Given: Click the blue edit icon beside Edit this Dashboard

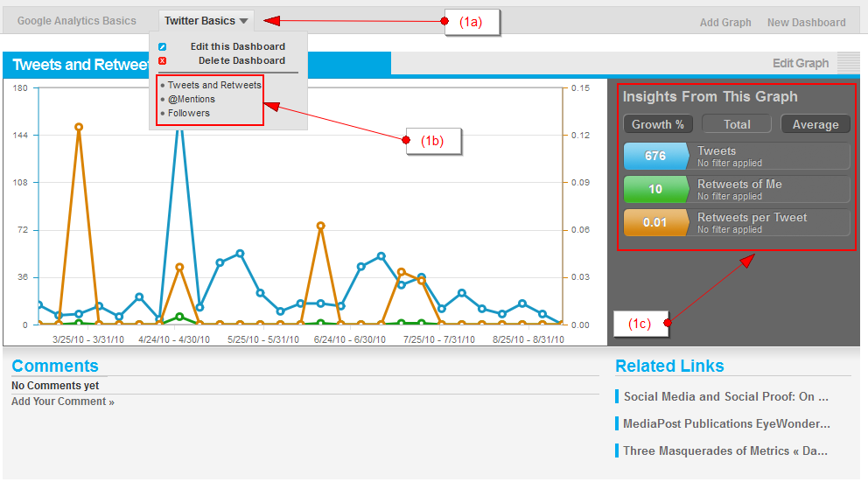Looking at the screenshot, I should [x=162, y=47].
